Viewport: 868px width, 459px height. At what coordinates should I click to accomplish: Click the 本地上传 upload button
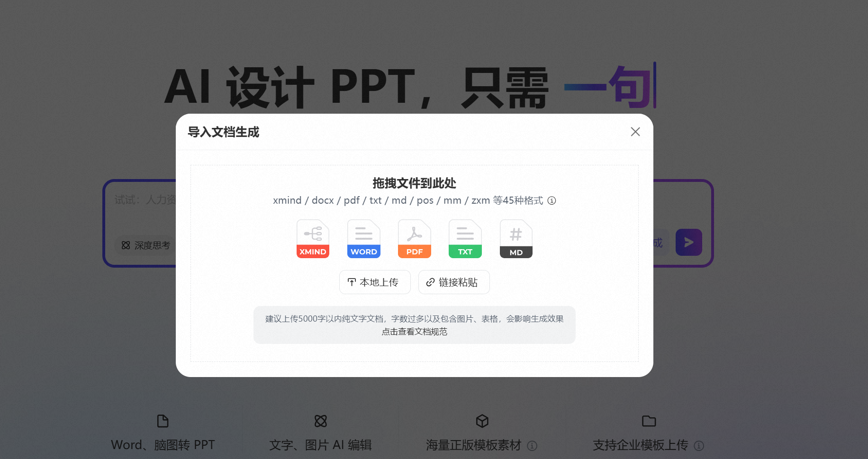(x=374, y=282)
